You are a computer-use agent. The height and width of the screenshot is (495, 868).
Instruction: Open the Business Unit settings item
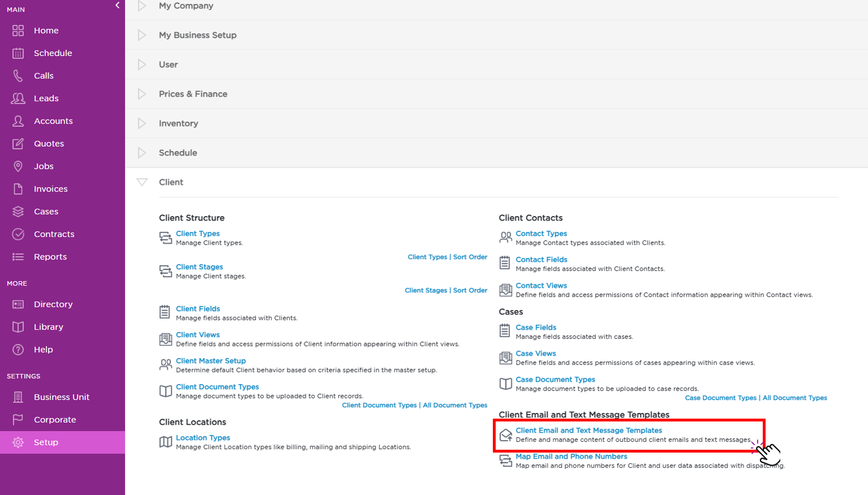[61, 397]
